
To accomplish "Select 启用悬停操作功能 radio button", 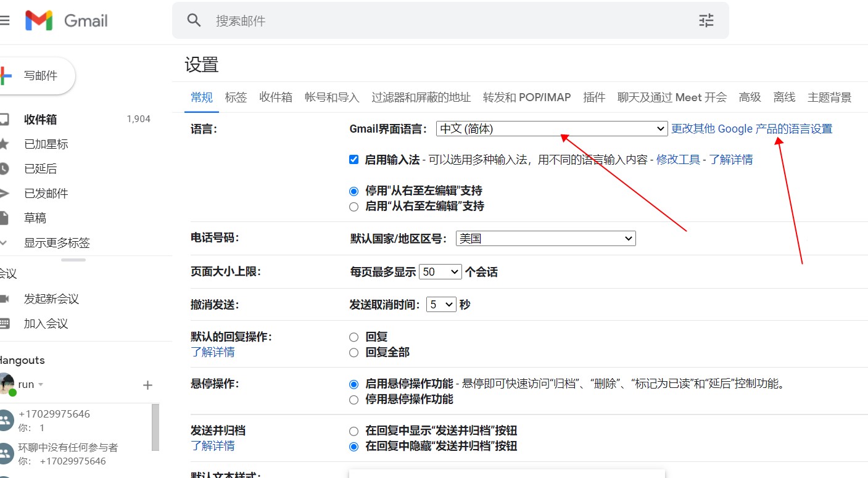I will [353, 384].
